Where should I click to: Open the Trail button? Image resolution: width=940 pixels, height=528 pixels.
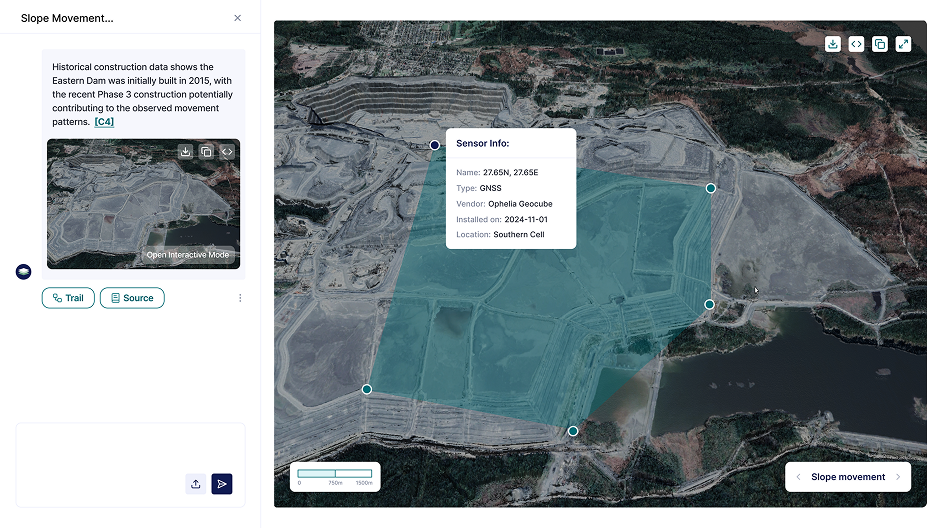tap(68, 298)
